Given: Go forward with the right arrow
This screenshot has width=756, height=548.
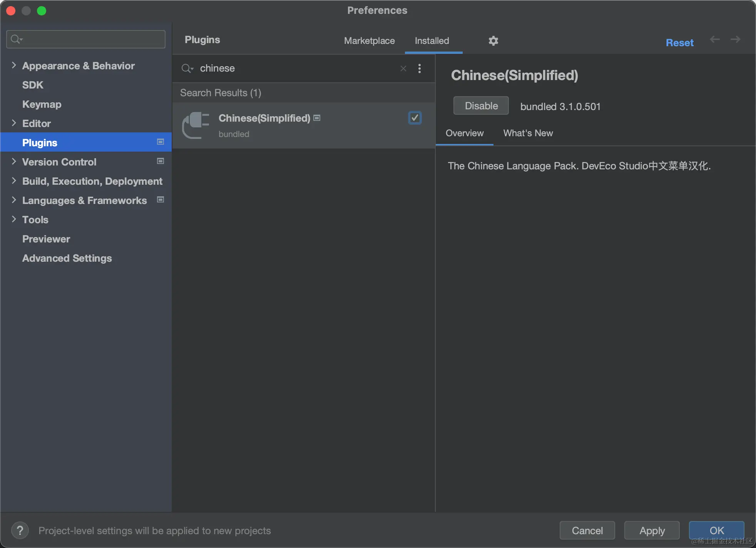Looking at the screenshot, I should (735, 39).
